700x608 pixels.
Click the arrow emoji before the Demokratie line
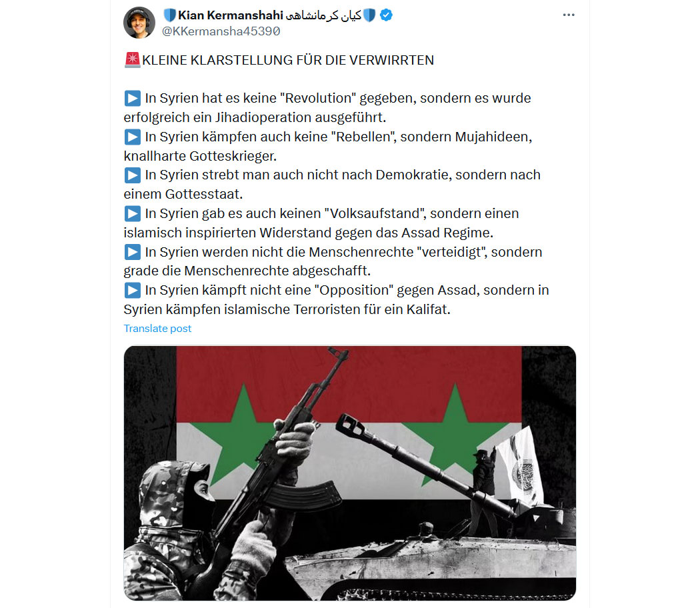132,175
